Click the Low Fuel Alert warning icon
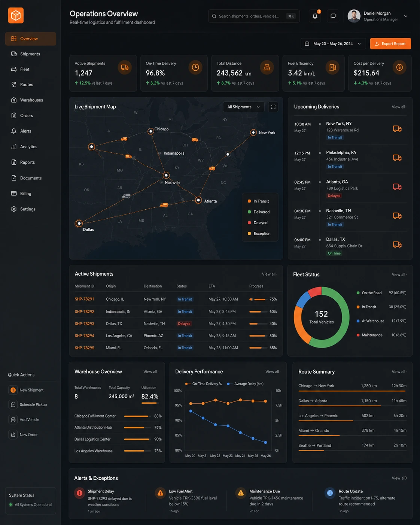Image resolution: width=420 pixels, height=525 pixels. [160, 493]
